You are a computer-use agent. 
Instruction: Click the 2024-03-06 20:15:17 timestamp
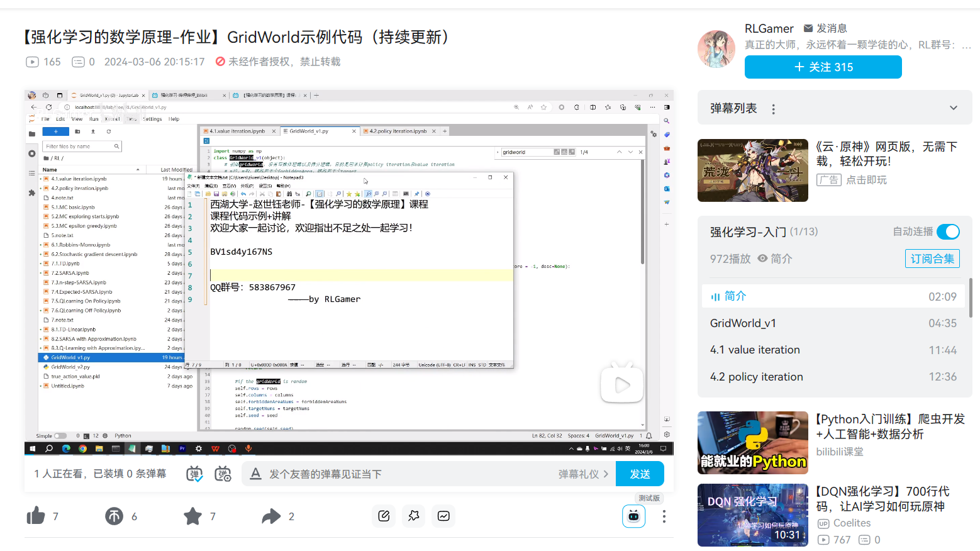click(x=154, y=62)
